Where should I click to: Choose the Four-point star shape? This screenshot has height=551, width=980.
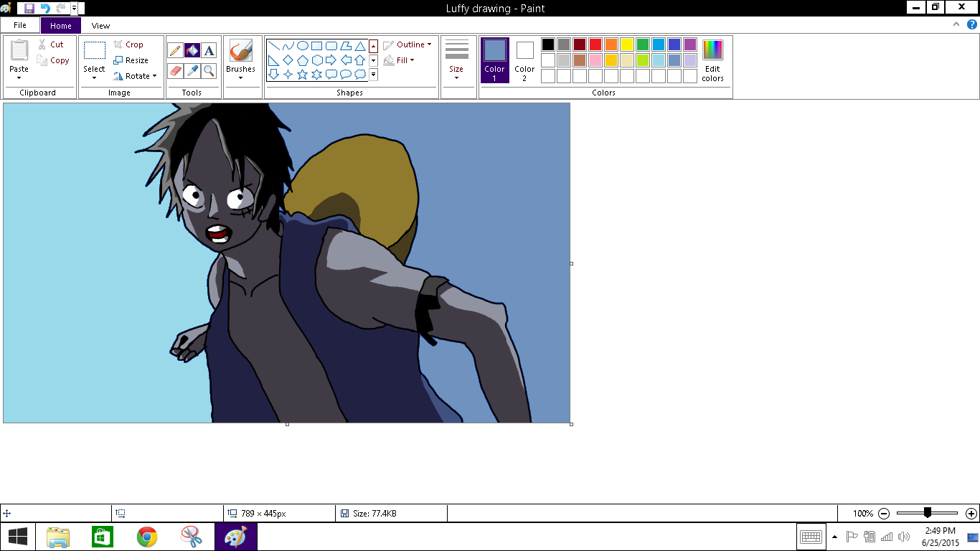[288, 74]
